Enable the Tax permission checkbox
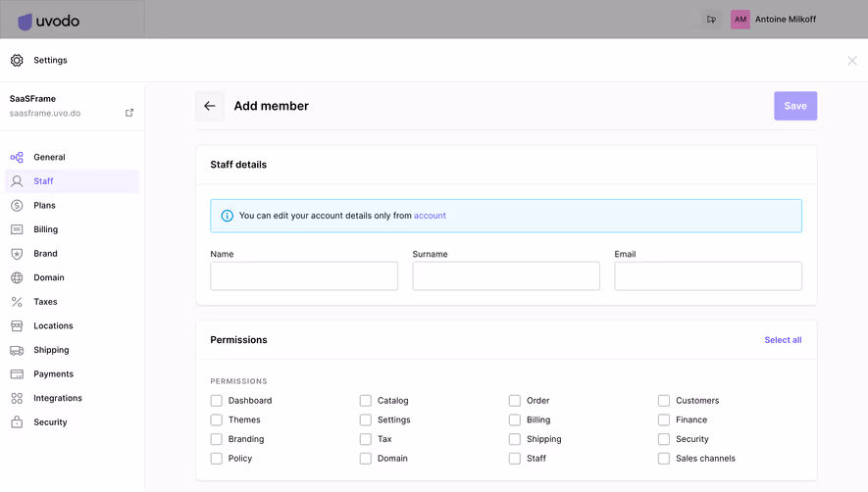Image resolution: width=868 pixels, height=492 pixels. point(366,439)
